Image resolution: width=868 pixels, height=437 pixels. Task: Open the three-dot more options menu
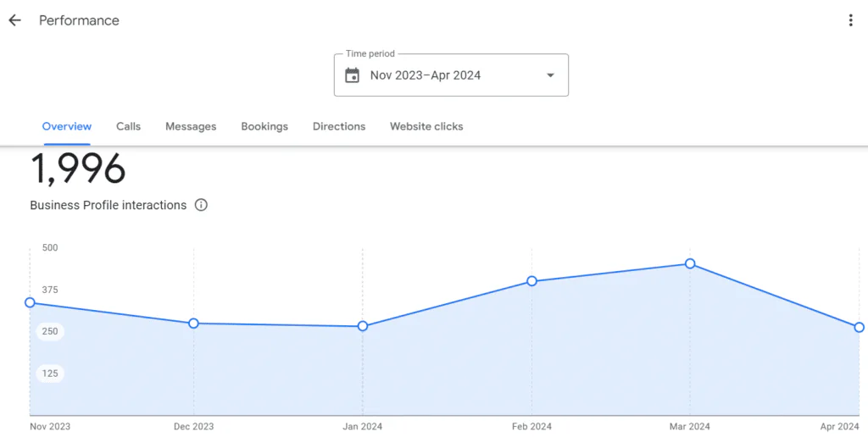coord(850,20)
